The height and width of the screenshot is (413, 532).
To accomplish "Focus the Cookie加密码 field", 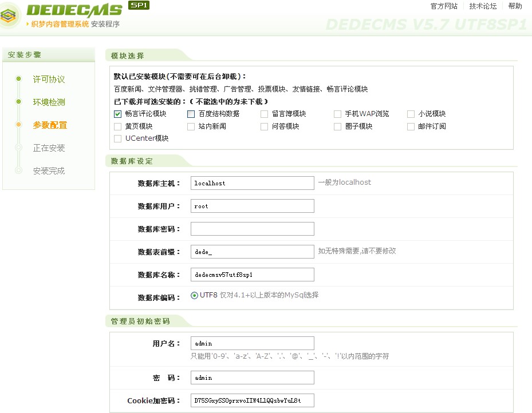I will [x=253, y=400].
